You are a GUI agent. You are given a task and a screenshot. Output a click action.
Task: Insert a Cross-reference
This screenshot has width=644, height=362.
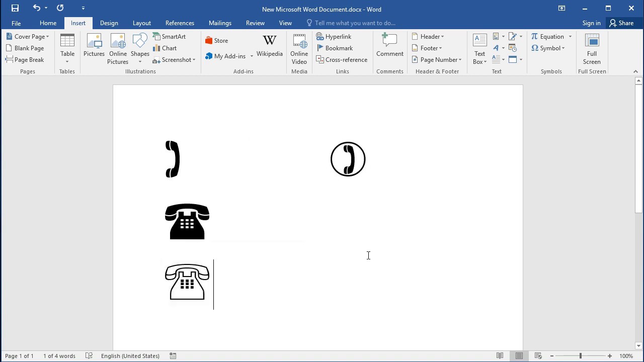[342, 60]
